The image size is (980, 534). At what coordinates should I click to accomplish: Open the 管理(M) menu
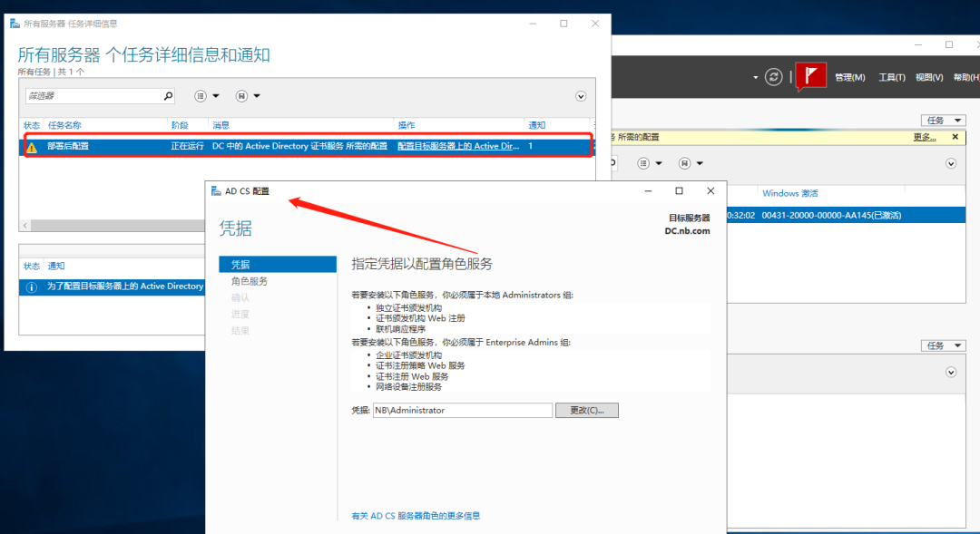[850, 77]
